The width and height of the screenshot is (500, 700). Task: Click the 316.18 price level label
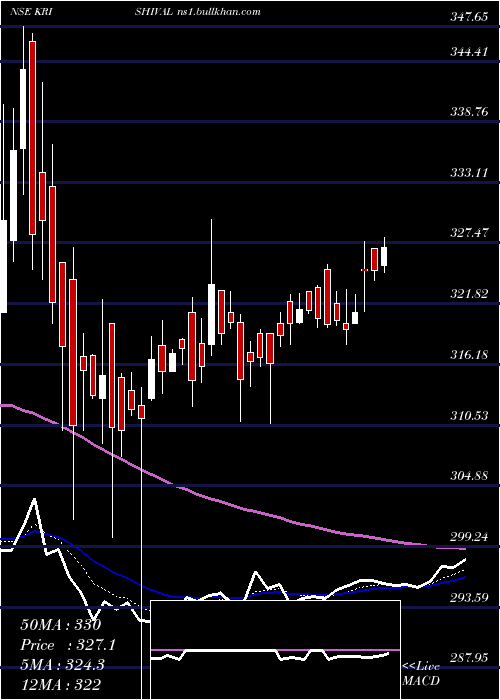click(468, 354)
